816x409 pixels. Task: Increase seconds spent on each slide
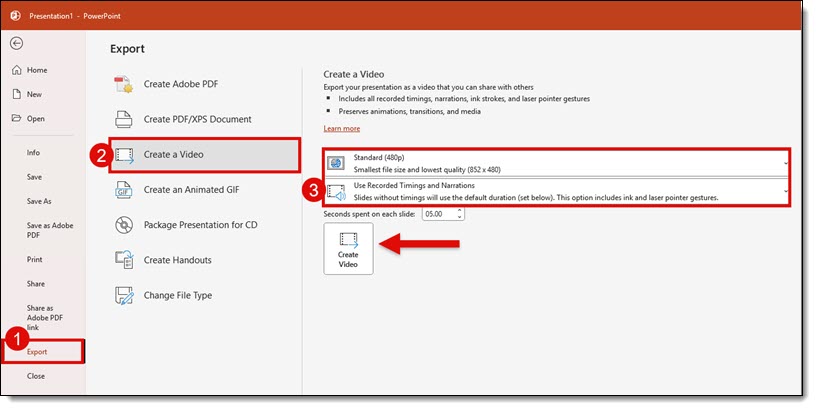461,211
